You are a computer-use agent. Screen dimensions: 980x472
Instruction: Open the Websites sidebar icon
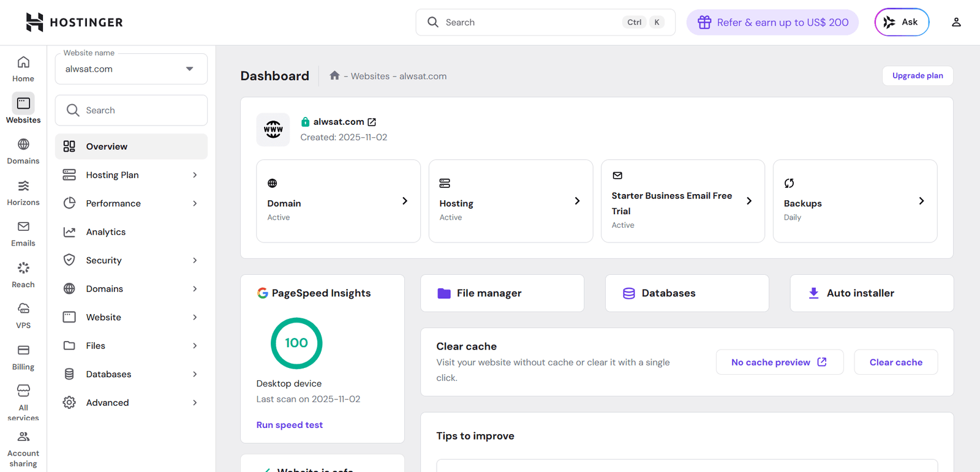[23, 109]
